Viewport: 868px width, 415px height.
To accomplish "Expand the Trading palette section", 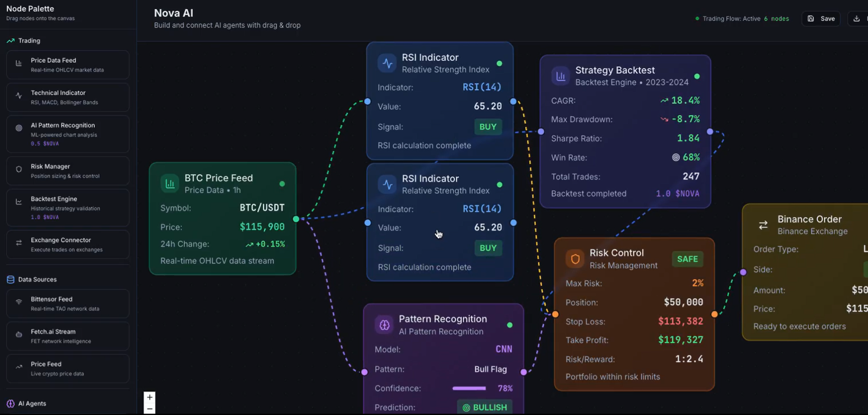I will click(x=23, y=41).
